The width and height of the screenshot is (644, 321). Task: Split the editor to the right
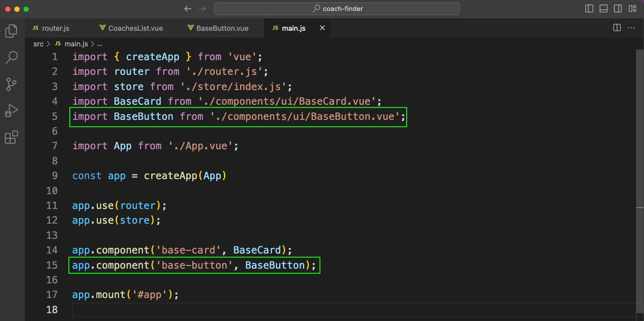pos(617,28)
